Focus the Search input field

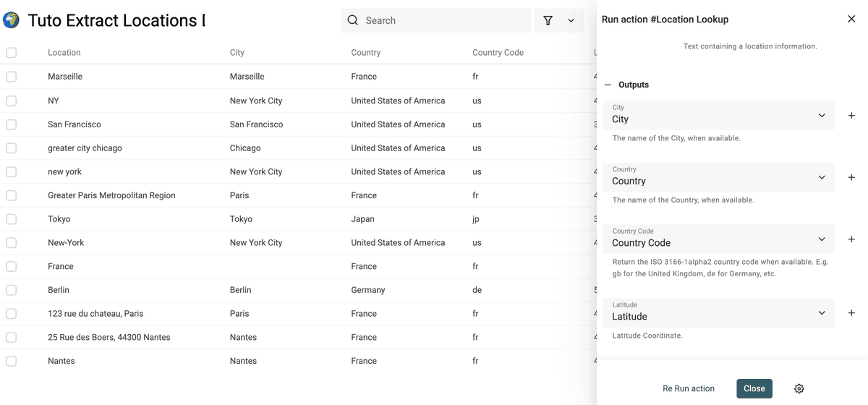436,20
